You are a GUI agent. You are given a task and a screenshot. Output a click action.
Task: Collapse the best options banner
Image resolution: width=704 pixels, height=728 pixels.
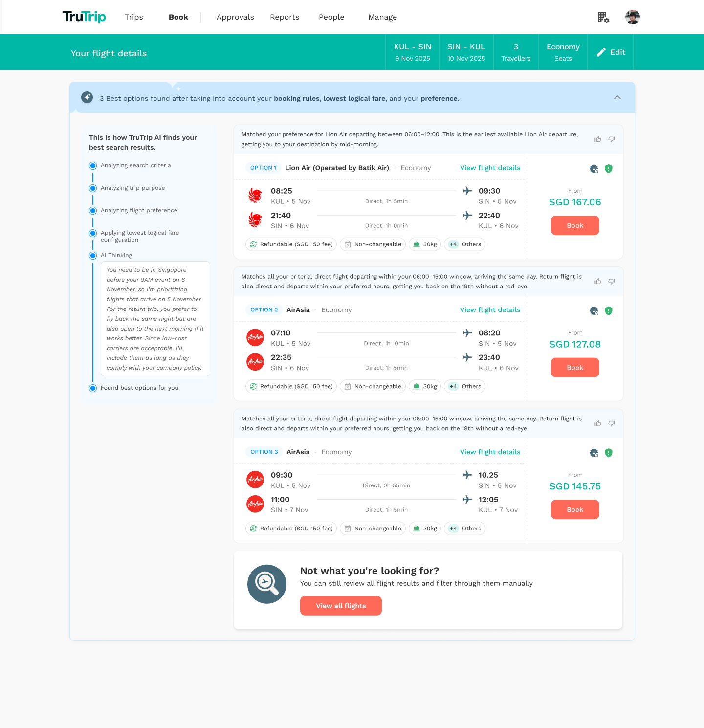tap(617, 97)
